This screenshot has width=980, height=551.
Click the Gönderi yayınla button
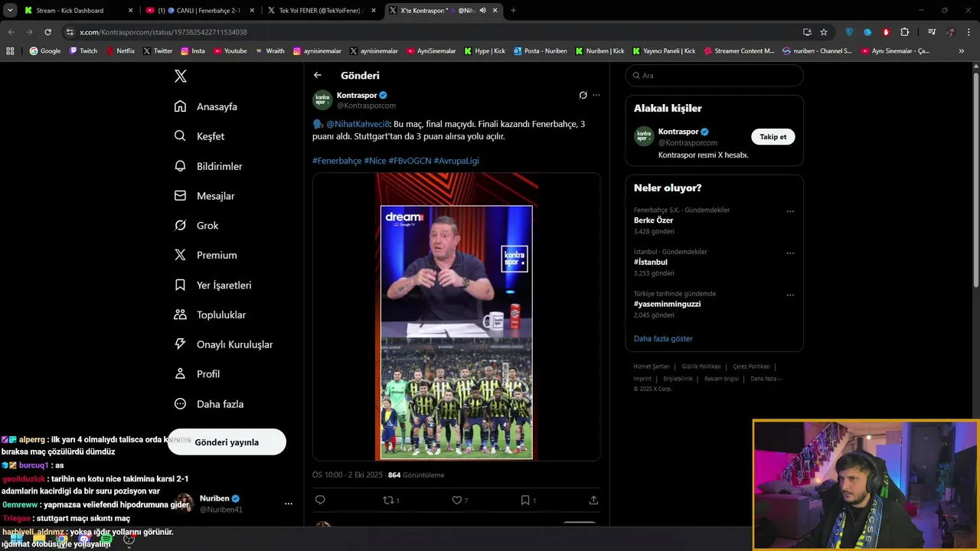[227, 442]
